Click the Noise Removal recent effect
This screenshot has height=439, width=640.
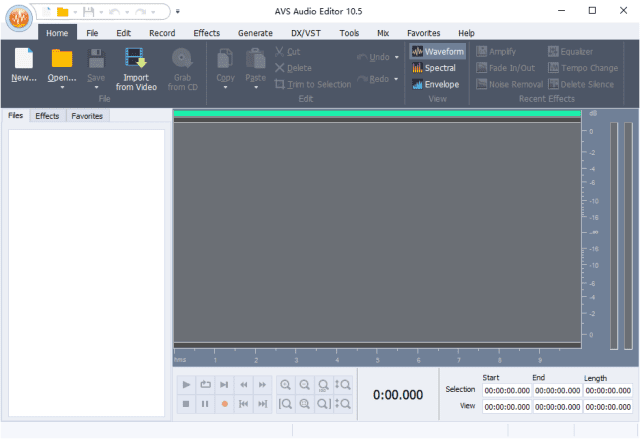(510, 84)
